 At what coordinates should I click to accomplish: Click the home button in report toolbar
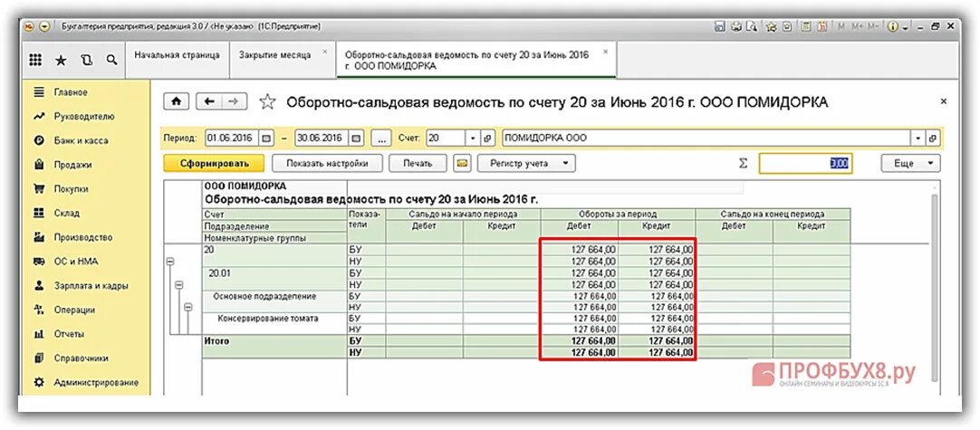coord(177,101)
